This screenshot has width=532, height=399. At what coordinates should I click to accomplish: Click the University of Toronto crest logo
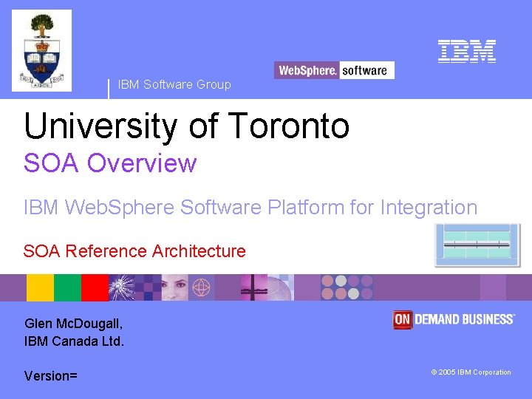coord(41,50)
